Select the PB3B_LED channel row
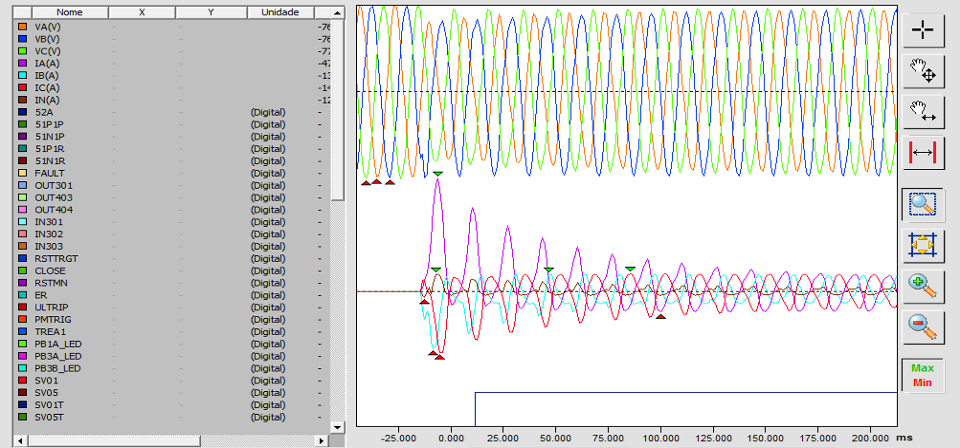Screen dimensions: 960x448 coord(171,368)
